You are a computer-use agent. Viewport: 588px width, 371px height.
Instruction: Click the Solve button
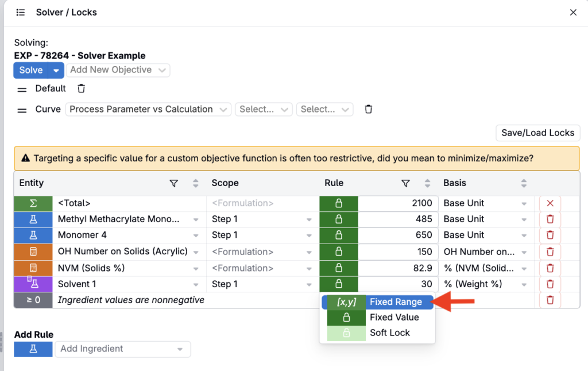click(x=31, y=70)
